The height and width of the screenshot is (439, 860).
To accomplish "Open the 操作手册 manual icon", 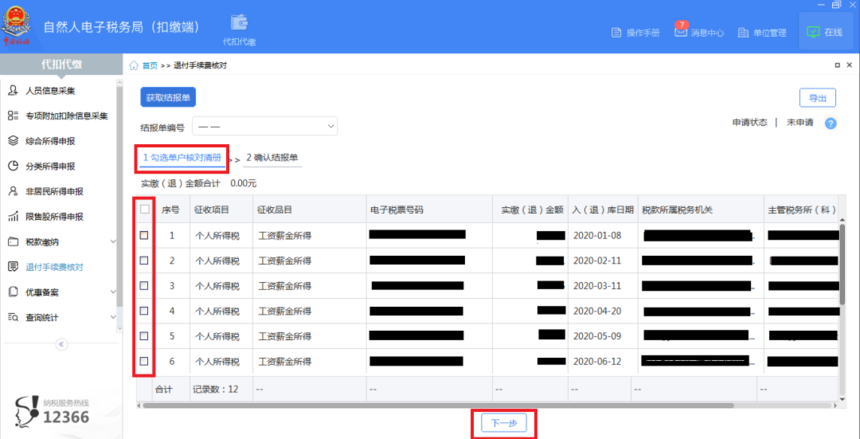I will [x=635, y=32].
